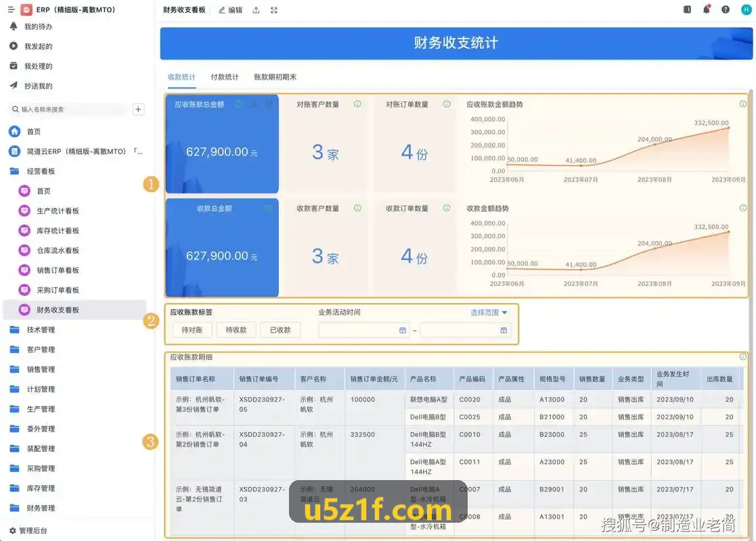Click info icon on 应收账款金额趋势 chart
The width and height of the screenshot is (756, 541).
[743, 104]
